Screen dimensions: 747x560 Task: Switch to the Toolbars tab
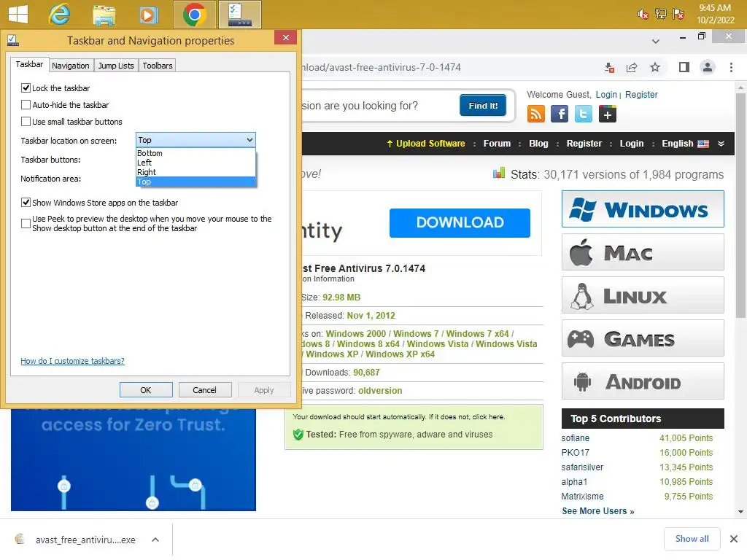[158, 66]
